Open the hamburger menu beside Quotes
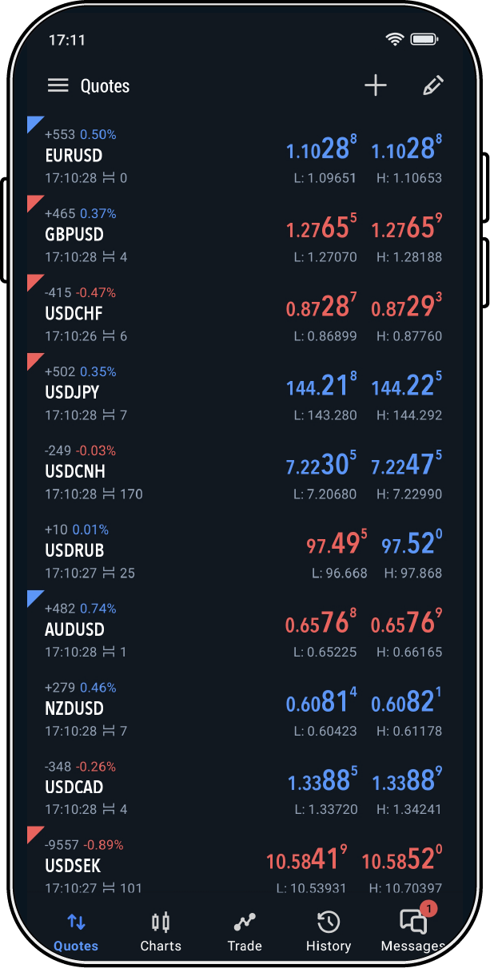The width and height of the screenshot is (490, 980). pyautogui.click(x=58, y=85)
